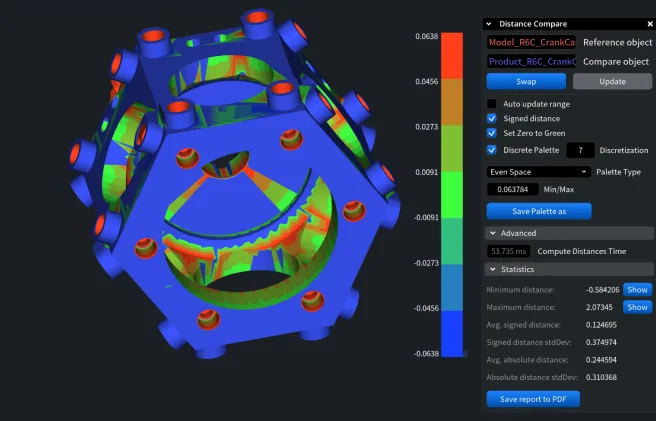Click the 0.0456 scale label
The width and height of the screenshot is (656, 421).
pyautogui.click(x=427, y=82)
